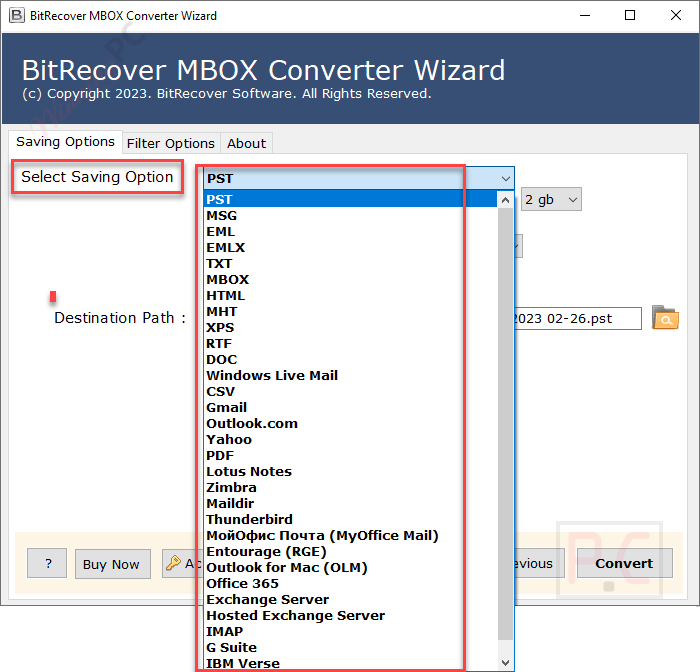Click the format list scrollbar thumb
This screenshot has width=700, height=672.
505,423
